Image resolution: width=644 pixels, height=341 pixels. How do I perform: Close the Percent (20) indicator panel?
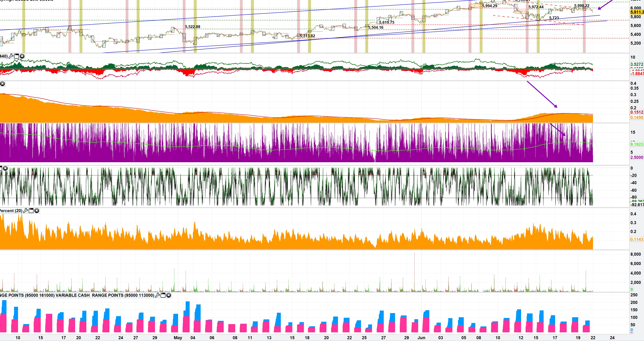37,211
